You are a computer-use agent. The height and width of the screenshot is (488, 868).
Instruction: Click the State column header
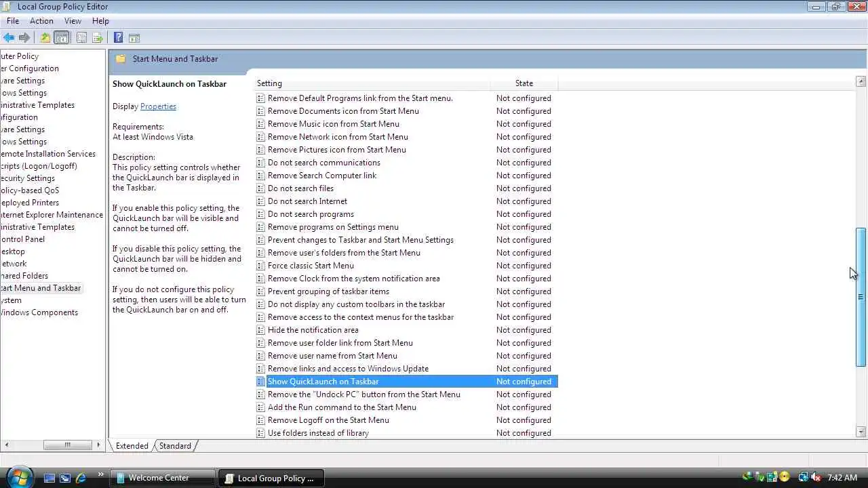point(524,83)
